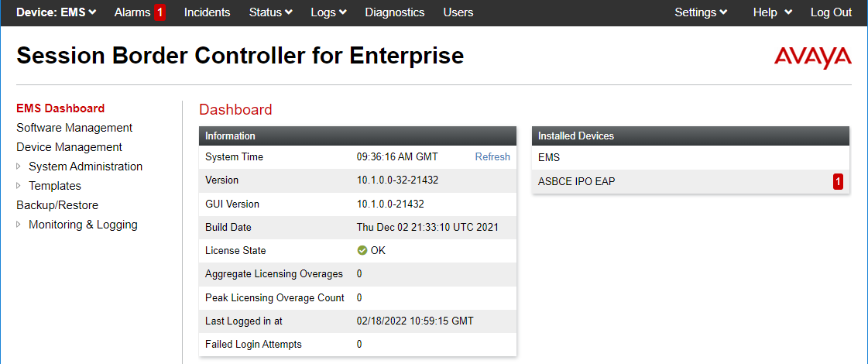Select EMS in Installed Devices list
This screenshot has height=364, width=868.
pos(691,157)
